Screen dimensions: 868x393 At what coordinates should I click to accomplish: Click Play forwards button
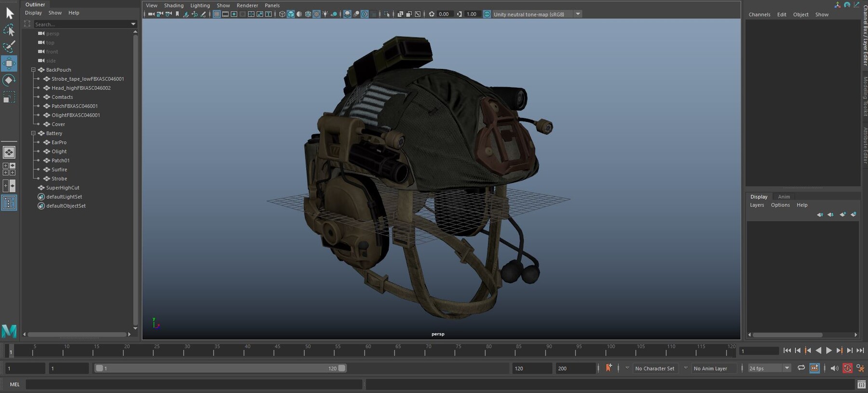829,351
